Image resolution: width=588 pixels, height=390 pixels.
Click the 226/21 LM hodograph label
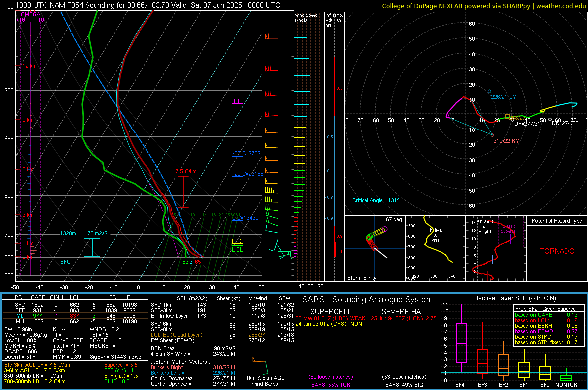[504, 97]
